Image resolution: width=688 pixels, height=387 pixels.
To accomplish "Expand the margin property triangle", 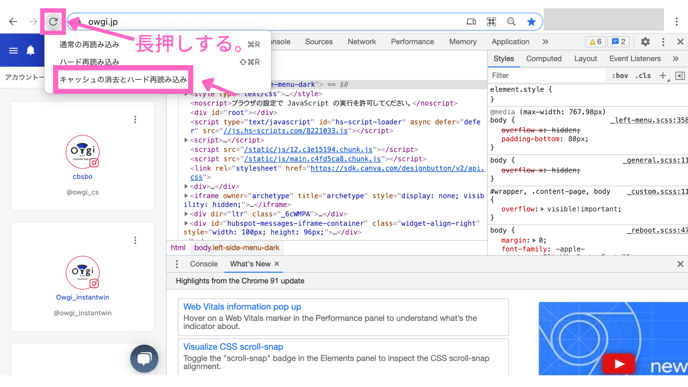I will point(534,240).
